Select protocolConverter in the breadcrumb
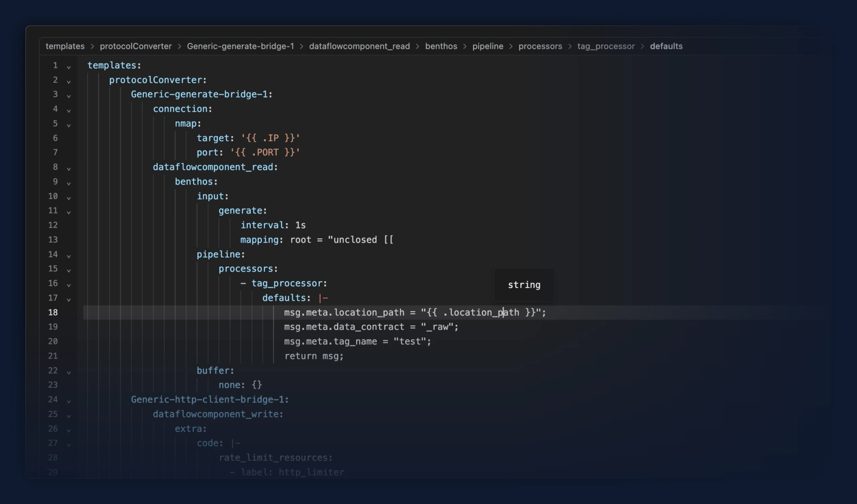The height and width of the screenshot is (504, 857). click(x=136, y=46)
